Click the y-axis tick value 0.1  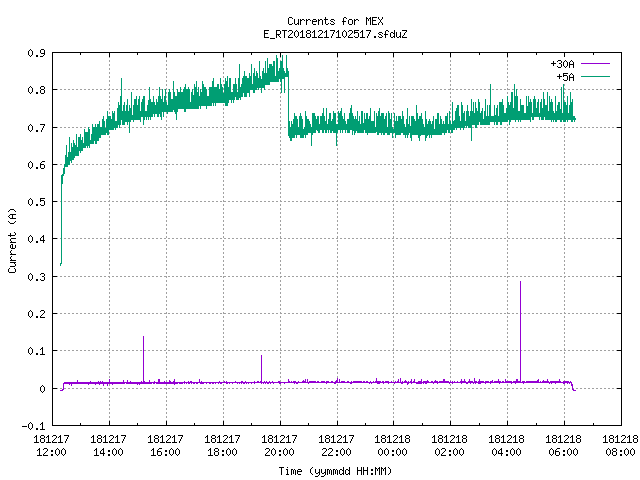(x=36, y=351)
